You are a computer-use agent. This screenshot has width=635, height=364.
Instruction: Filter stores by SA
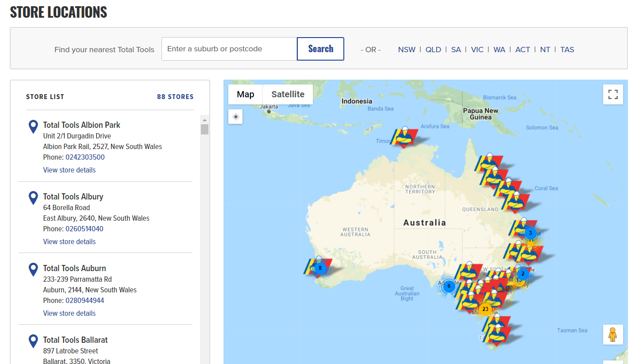456,50
